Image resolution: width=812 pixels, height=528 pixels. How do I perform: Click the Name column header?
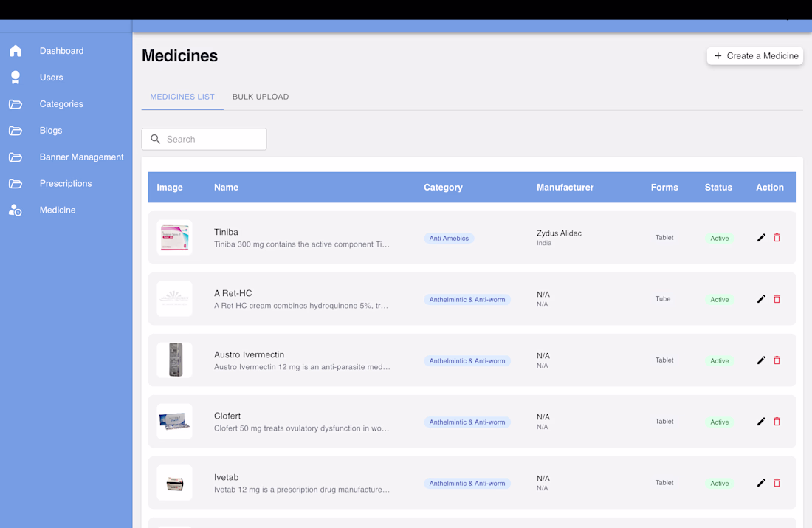(x=227, y=187)
